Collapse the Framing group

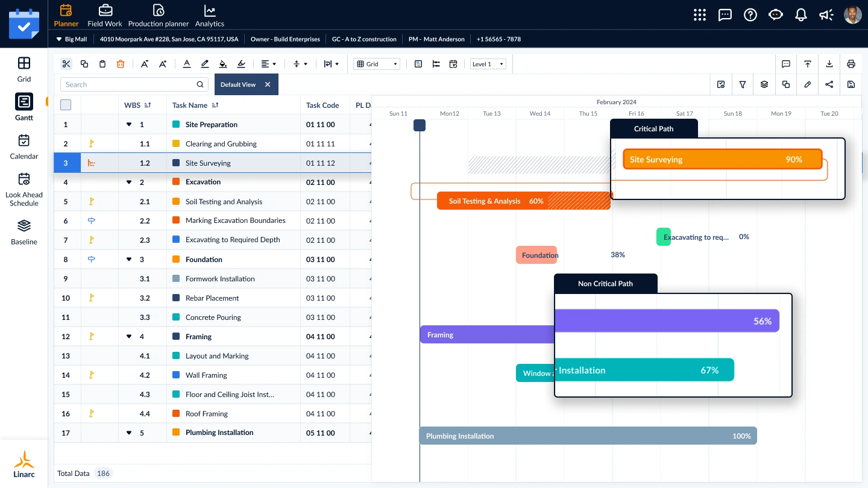pyautogui.click(x=129, y=337)
